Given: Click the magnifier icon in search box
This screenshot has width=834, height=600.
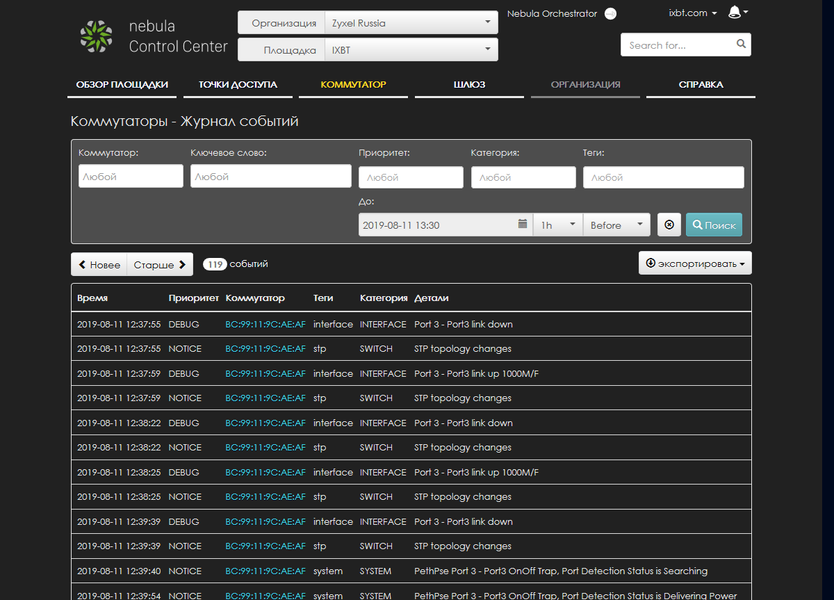Looking at the screenshot, I should pyautogui.click(x=740, y=44).
